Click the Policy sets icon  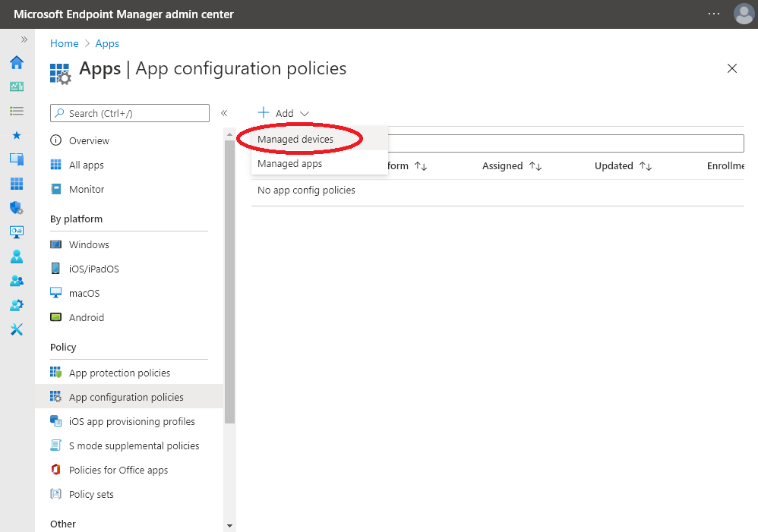click(56, 494)
